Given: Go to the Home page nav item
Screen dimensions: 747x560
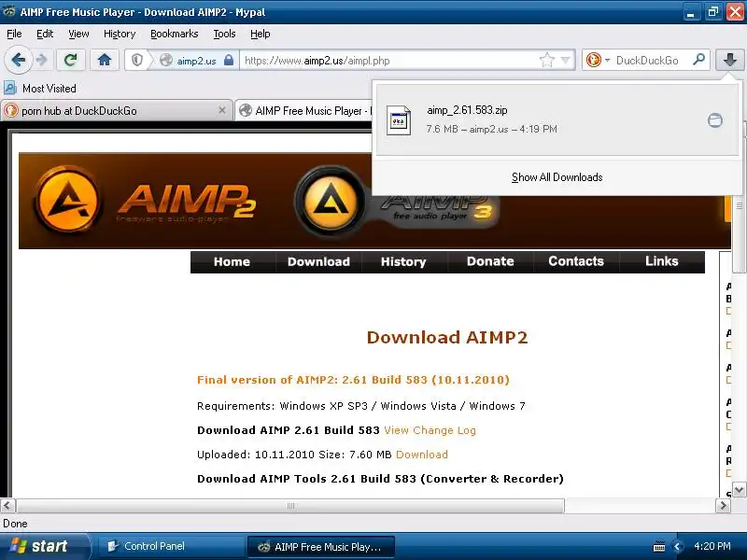Looking at the screenshot, I should (x=232, y=261).
